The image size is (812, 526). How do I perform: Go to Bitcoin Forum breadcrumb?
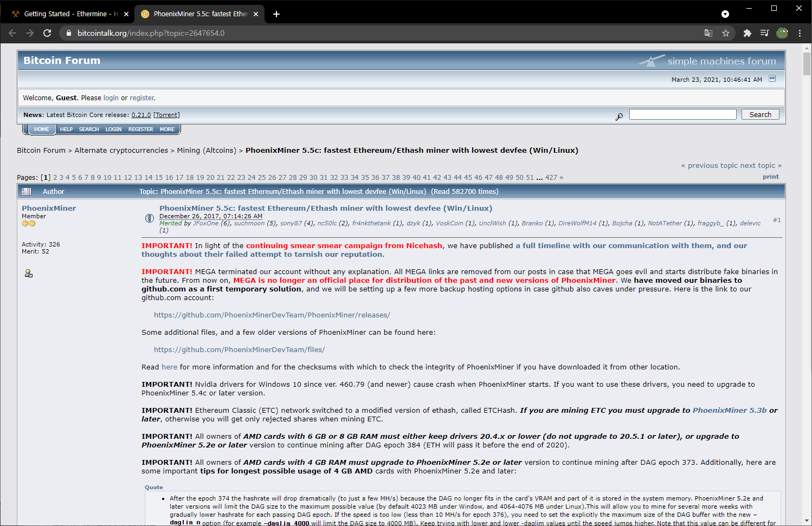[x=41, y=151]
